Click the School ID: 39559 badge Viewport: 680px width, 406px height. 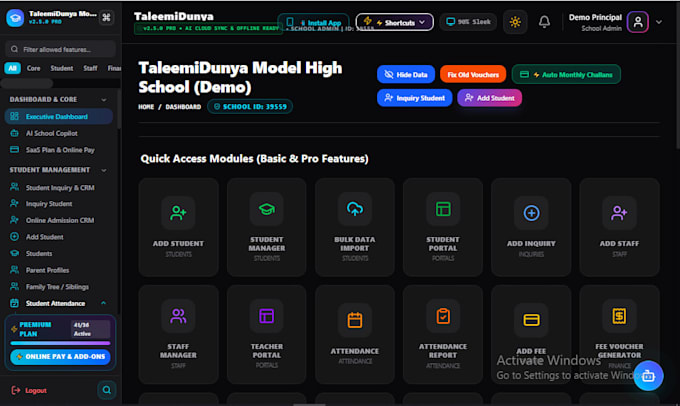250,107
